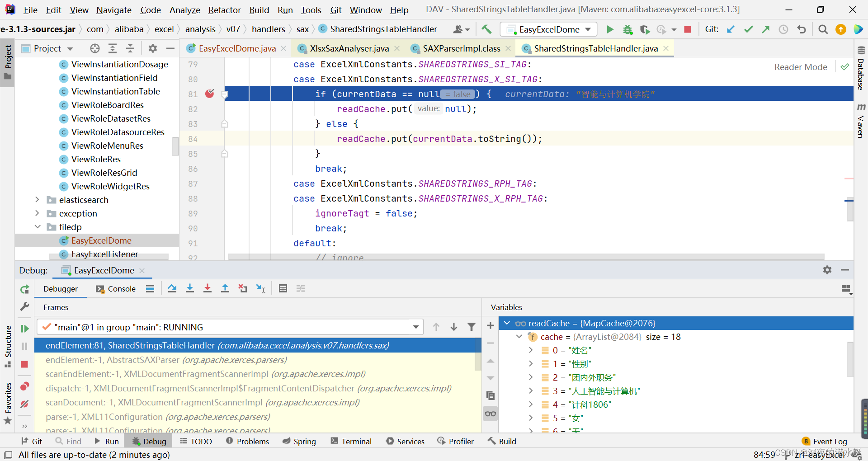Open EasyExcelDome run configuration dropdown

coord(549,29)
